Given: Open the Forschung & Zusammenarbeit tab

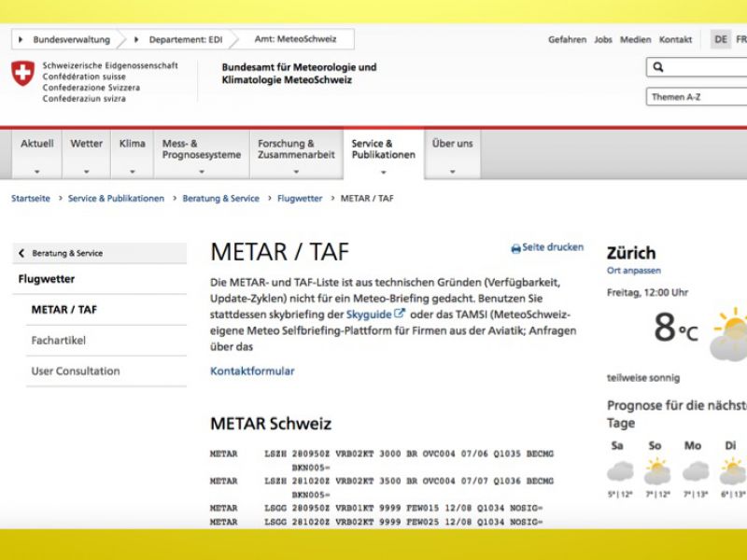Looking at the screenshot, I should [296, 154].
